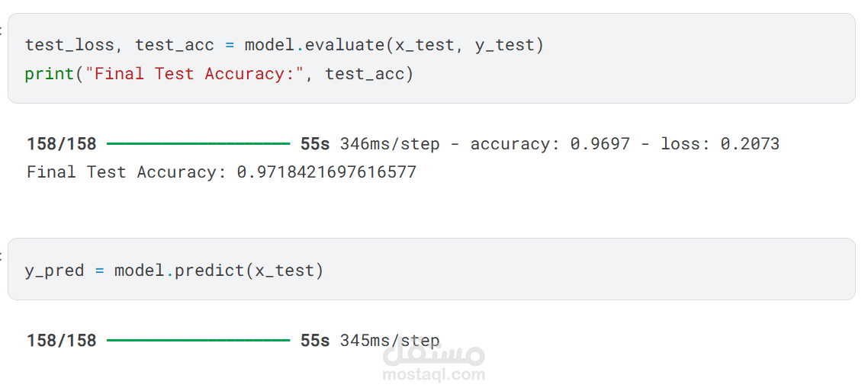Place cursor on the y_pred variable

point(54,271)
